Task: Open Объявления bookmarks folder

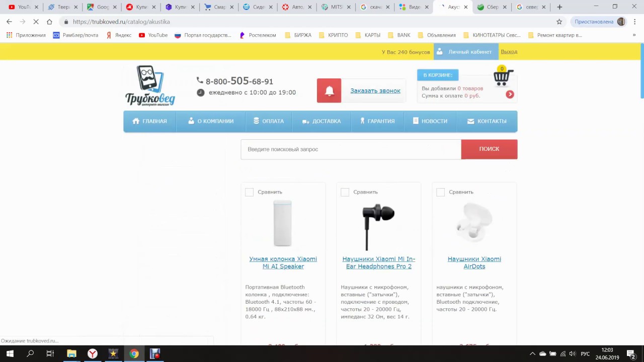Action: pos(436,35)
